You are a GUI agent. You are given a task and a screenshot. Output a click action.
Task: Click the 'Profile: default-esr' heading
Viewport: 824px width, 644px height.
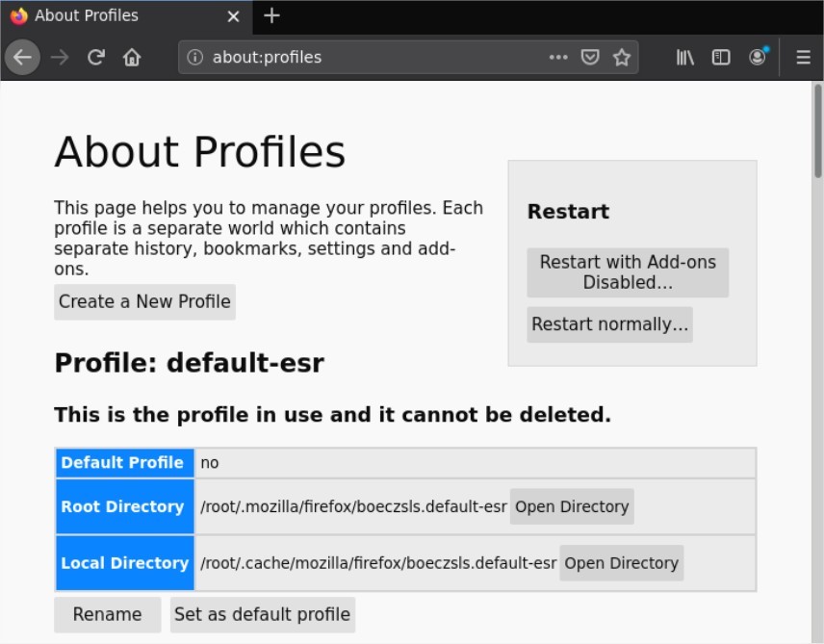(190, 363)
